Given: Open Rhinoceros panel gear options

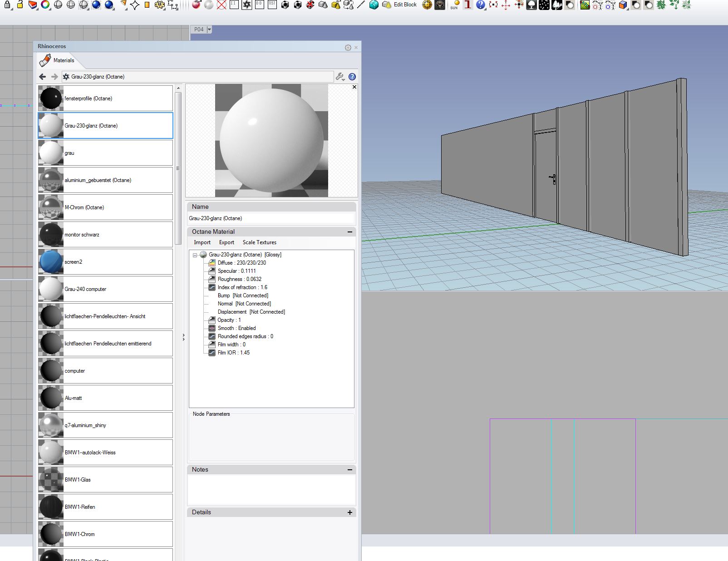Looking at the screenshot, I should point(348,48).
